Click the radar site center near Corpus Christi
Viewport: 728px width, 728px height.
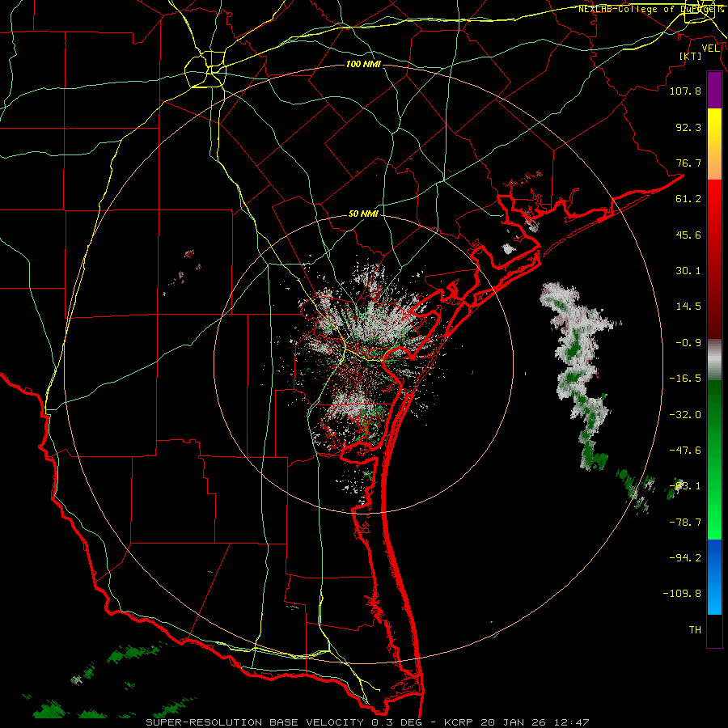pyautogui.click(x=363, y=363)
